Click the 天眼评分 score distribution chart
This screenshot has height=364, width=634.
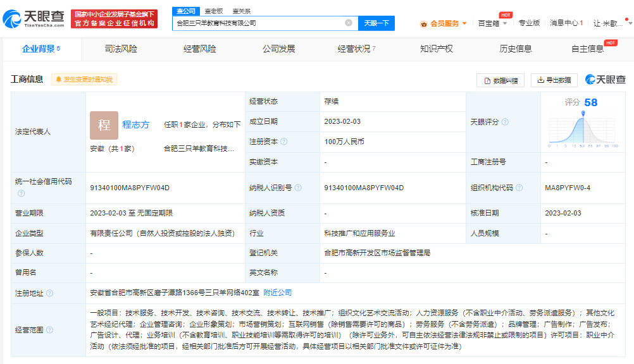(582, 128)
